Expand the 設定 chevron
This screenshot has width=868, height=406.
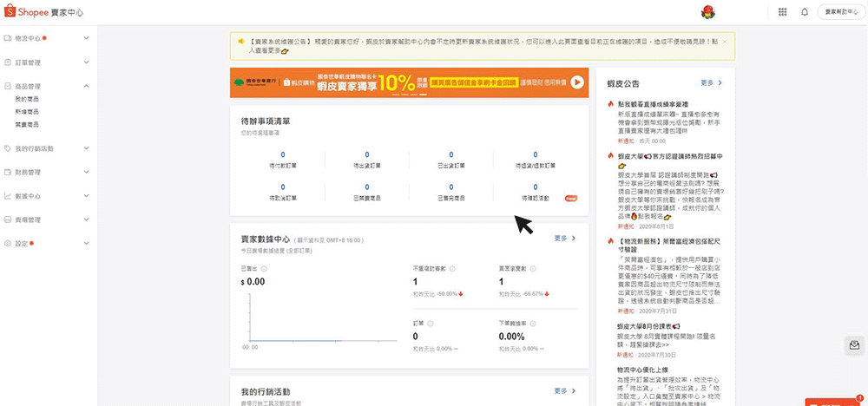click(86, 244)
